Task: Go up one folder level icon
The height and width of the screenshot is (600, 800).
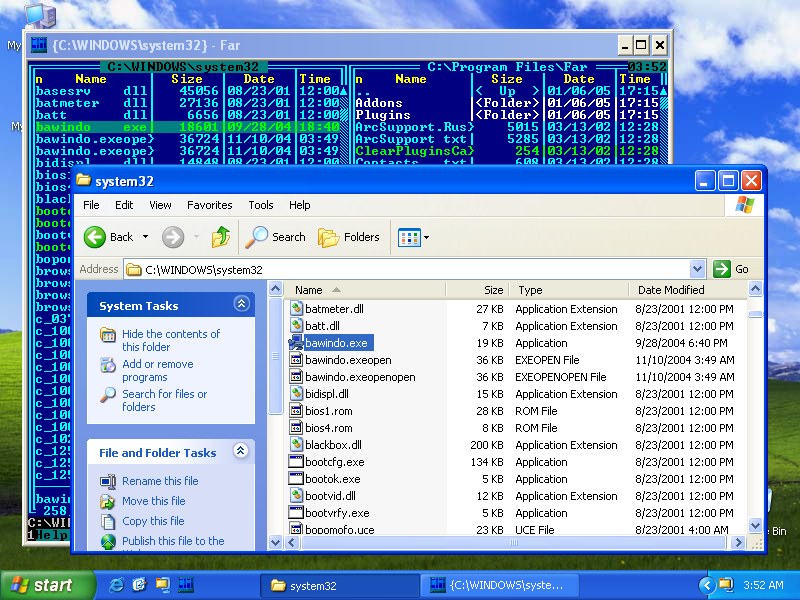Action: click(221, 237)
